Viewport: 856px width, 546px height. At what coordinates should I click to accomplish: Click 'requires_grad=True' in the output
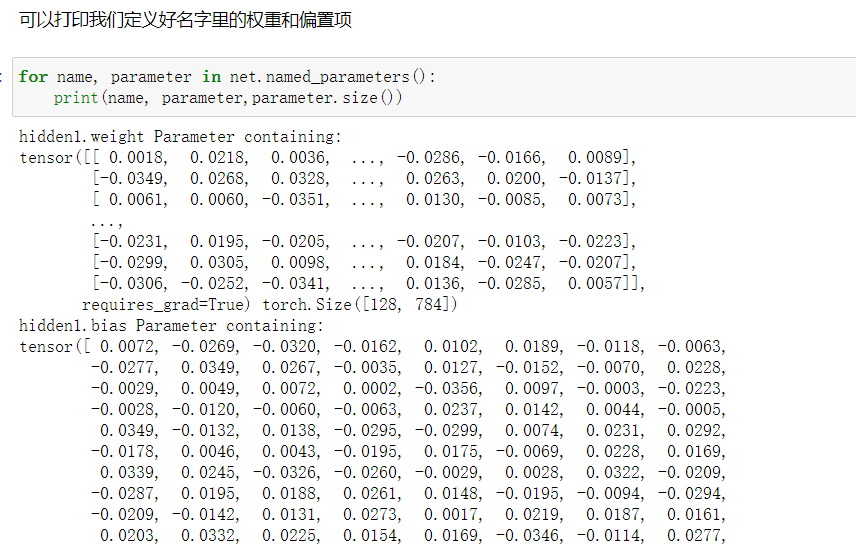point(165,304)
